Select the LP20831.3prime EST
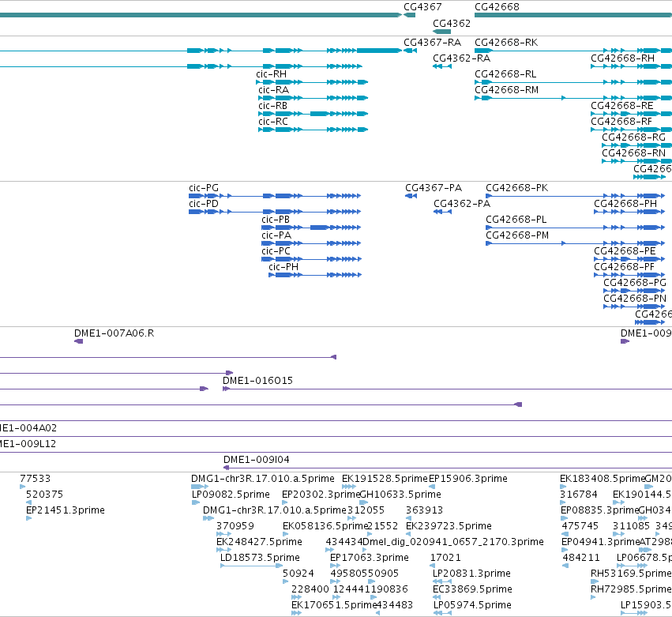 (471, 574)
